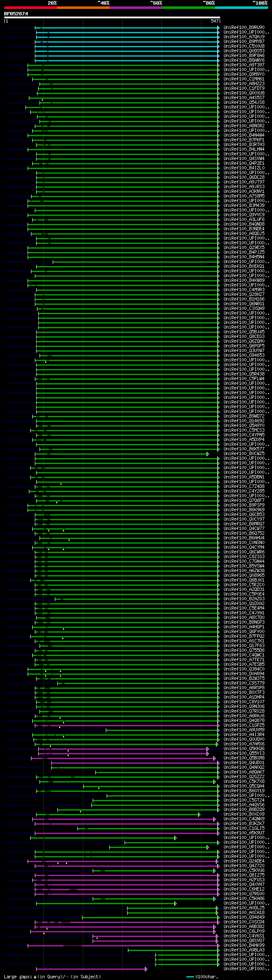Select hit UniRef100_Q17F63
The image size is (272, 980).
(244, 646)
